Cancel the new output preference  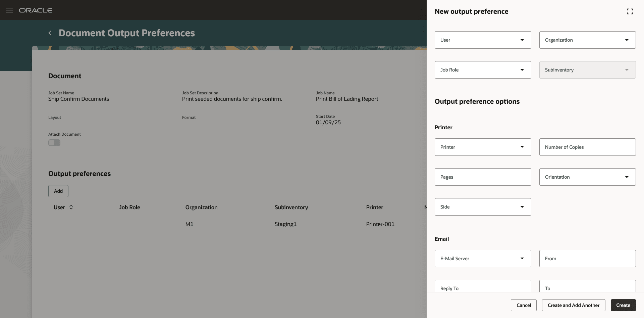(523, 305)
